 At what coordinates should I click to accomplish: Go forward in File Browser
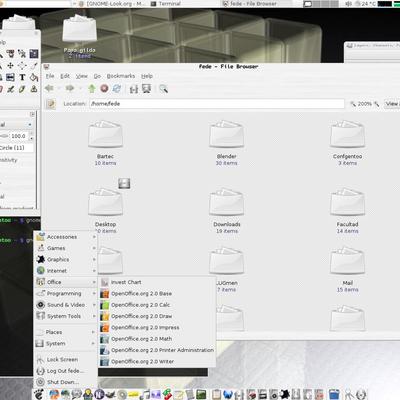[x=70, y=89]
